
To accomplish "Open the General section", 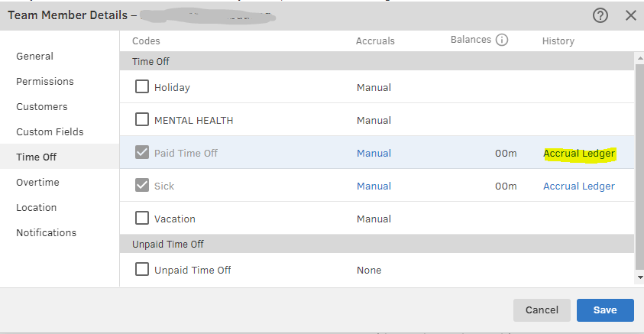I will pos(35,57).
